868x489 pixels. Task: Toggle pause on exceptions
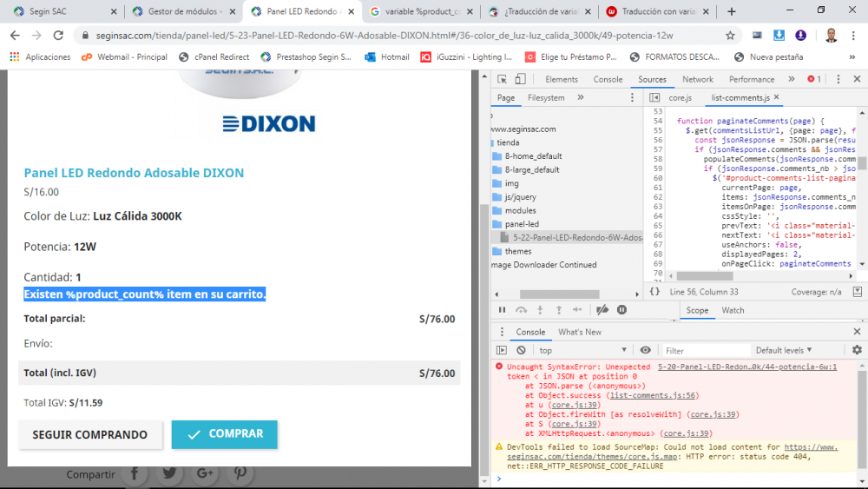pyautogui.click(x=621, y=310)
